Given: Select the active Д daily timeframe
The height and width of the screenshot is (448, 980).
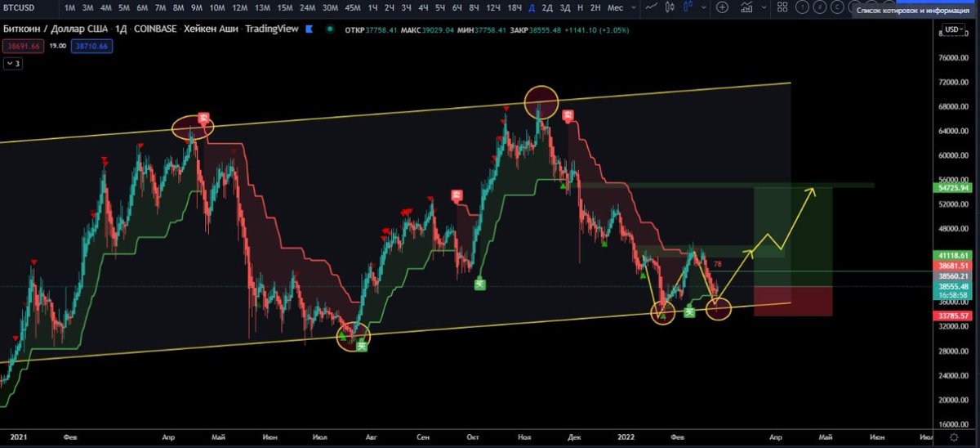Looking at the screenshot, I should coord(532,7).
